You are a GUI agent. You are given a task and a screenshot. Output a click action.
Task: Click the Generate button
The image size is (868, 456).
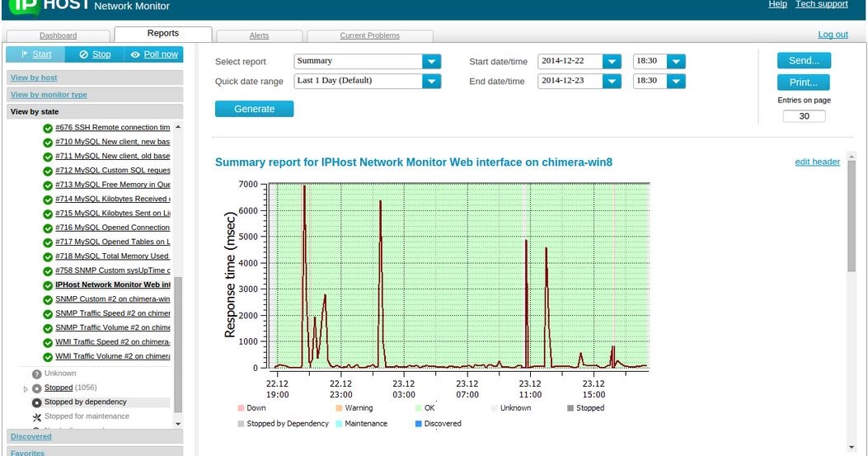[254, 109]
